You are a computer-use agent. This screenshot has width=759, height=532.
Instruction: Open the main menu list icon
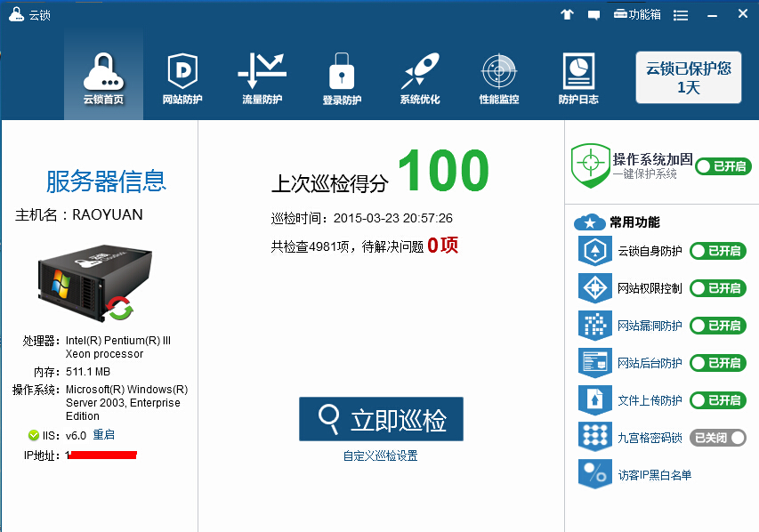click(x=681, y=14)
